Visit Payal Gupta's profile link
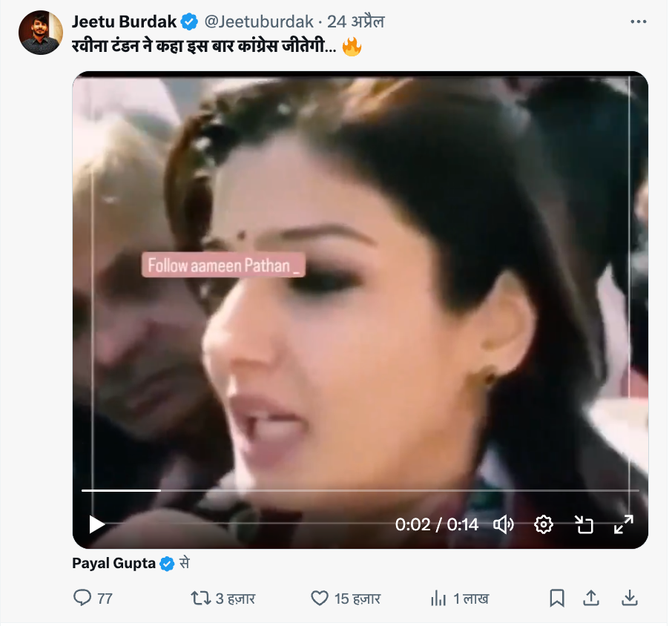The width and height of the screenshot is (672, 626). pyautogui.click(x=113, y=564)
